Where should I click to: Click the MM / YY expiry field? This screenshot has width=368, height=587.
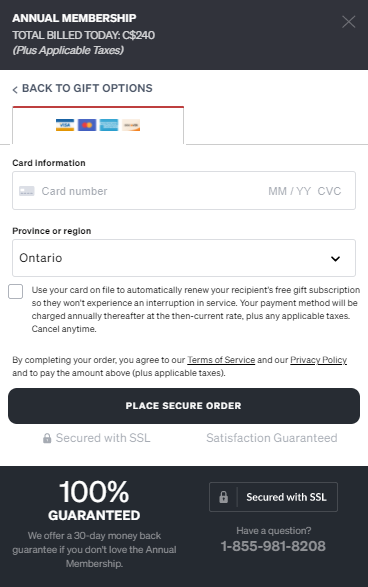pyautogui.click(x=289, y=191)
